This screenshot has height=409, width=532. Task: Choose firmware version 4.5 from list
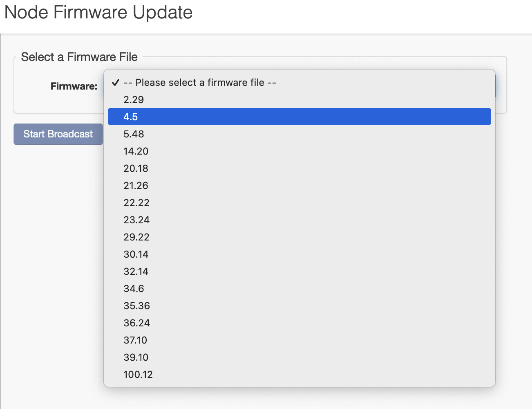[x=131, y=117]
